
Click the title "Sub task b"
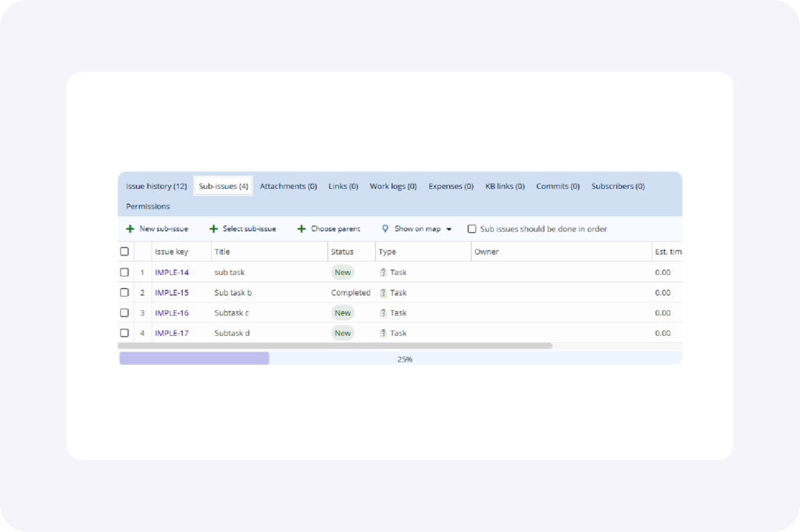pyautogui.click(x=233, y=293)
